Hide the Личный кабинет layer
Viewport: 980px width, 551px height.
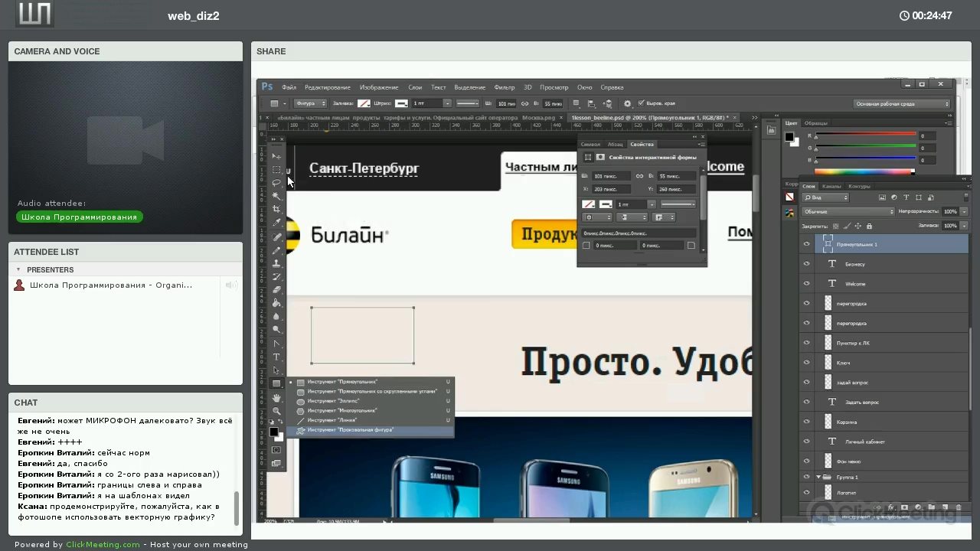click(806, 442)
